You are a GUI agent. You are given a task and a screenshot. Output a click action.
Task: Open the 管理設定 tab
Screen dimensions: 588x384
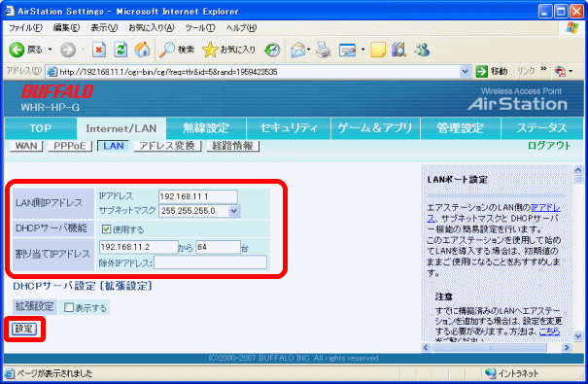click(x=460, y=128)
